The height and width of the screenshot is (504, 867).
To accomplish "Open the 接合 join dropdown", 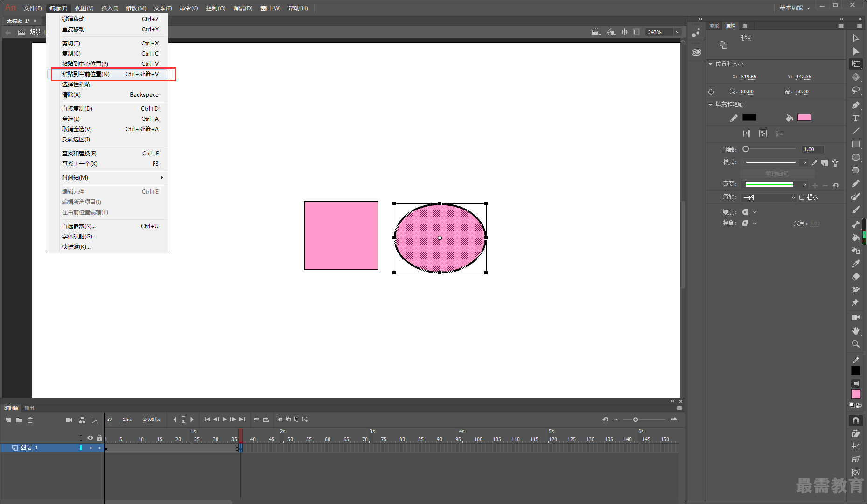I will click(x=755, y=224).
